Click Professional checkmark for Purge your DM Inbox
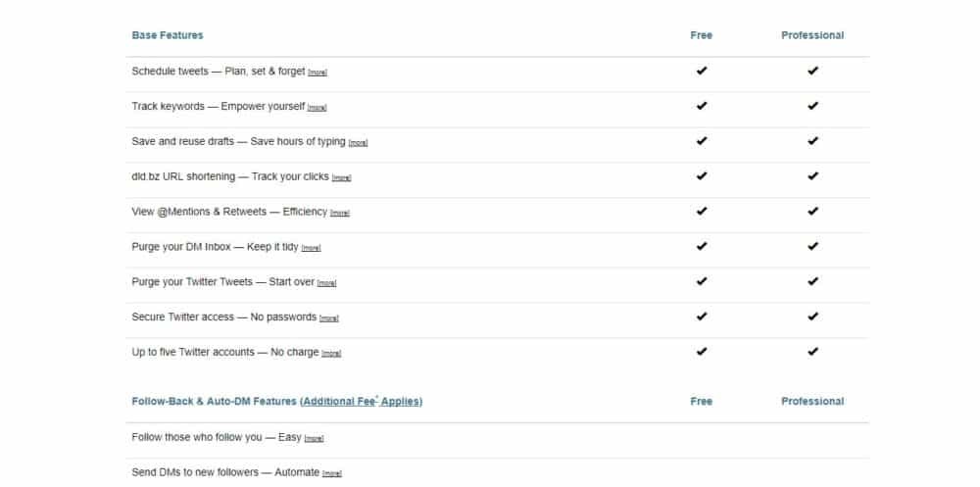 pyautogui.click(x=812, y=247)
